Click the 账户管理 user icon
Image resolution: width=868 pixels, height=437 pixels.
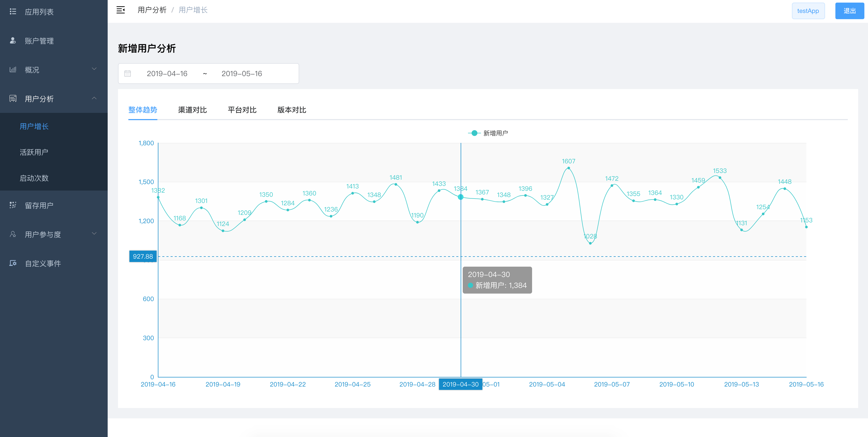13,41
